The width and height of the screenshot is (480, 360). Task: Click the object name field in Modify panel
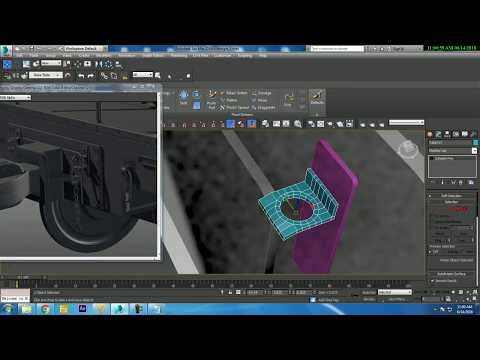tap(450, 143)
